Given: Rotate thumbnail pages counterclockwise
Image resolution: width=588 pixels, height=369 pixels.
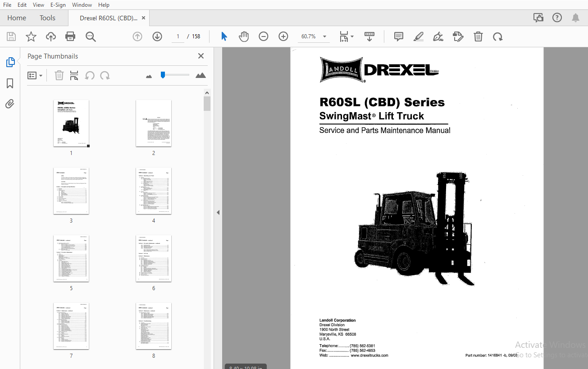Looking at the screenshot, I should point(90,75).
